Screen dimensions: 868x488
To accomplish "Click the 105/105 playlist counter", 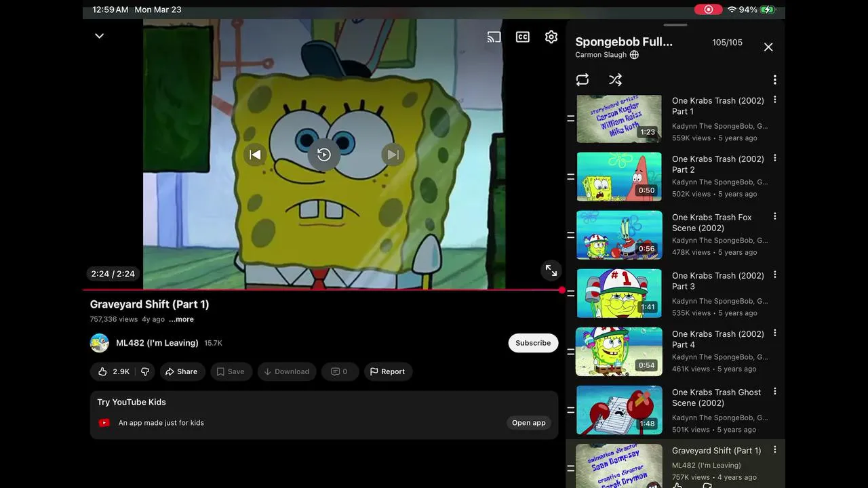I will coord(727,43).
